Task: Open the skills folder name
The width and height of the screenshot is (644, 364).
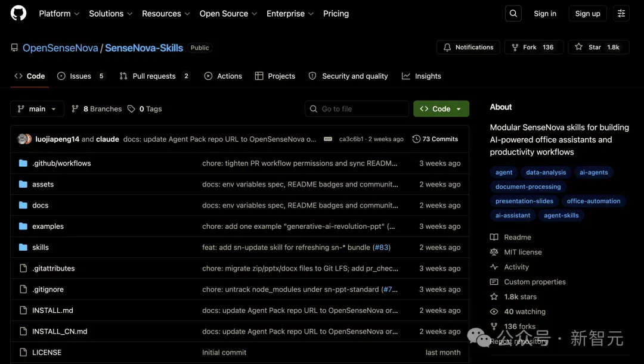Action: coord(41,247)
